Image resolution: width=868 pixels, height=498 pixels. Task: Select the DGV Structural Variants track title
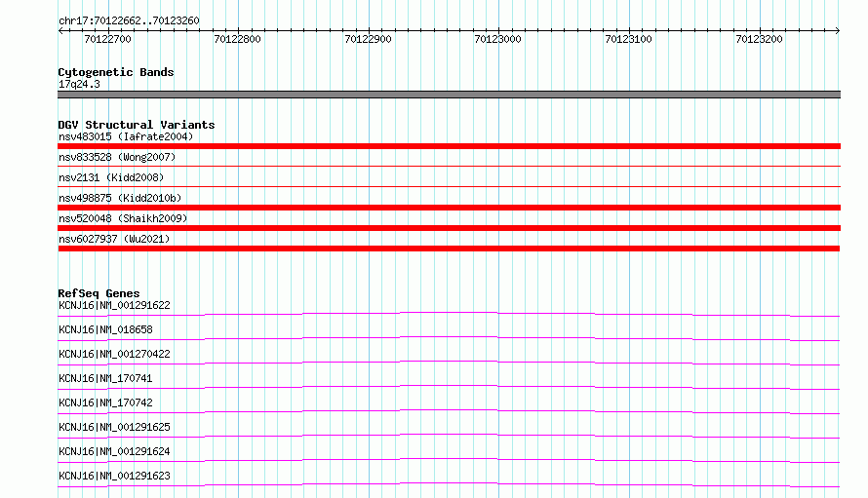137,125
